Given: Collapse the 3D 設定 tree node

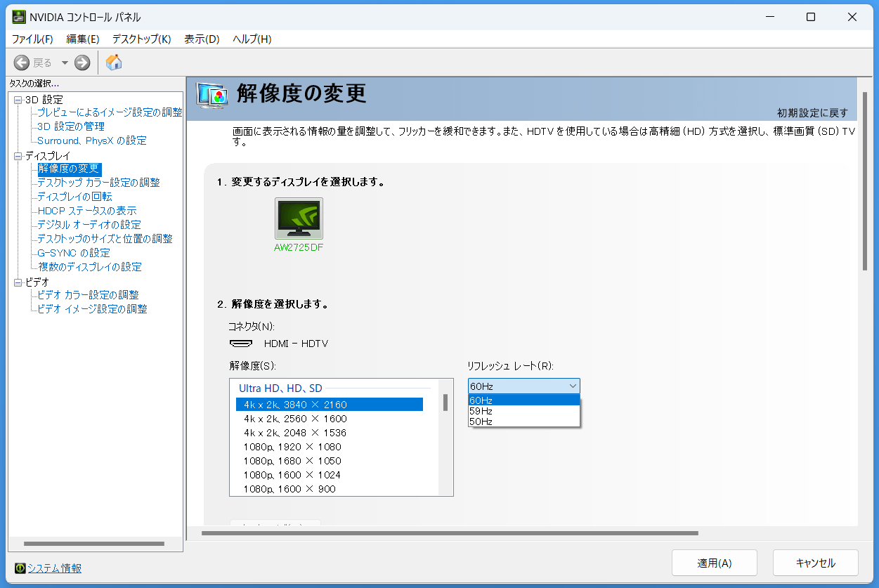Looking at the screenshot, I should coord(18,100).
